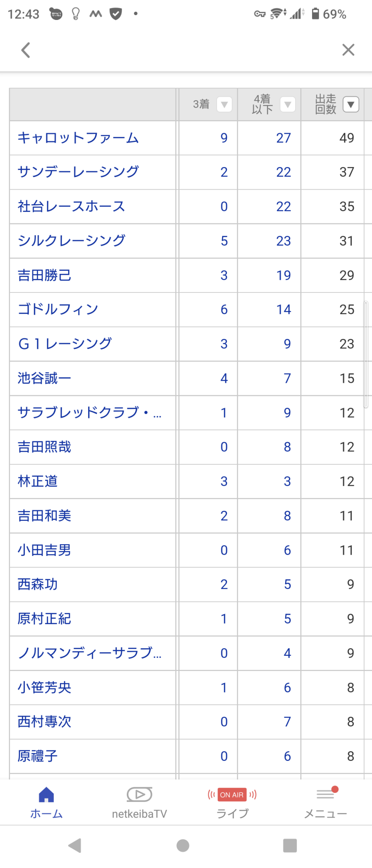Tap the Home icon in bottom bar
Screen dimensions: 372x868
(46, 802)
